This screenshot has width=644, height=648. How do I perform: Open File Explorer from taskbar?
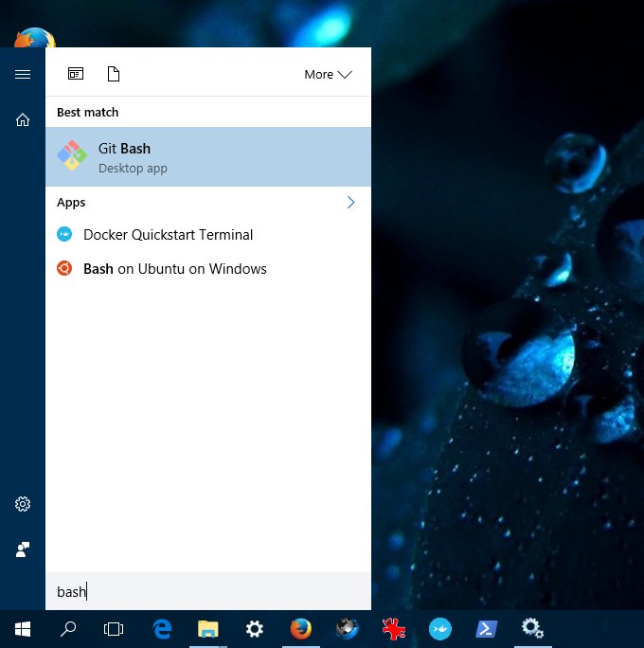[207, 629]
